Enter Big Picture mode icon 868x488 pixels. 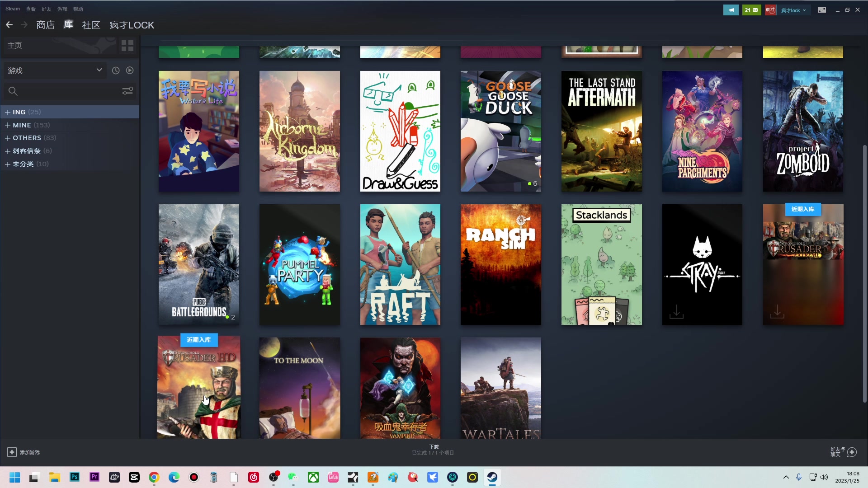coord(822,10)
